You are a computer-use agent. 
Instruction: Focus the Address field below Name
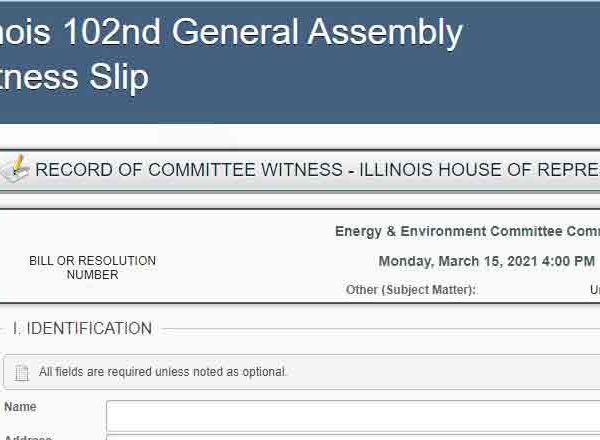(353, 437)
